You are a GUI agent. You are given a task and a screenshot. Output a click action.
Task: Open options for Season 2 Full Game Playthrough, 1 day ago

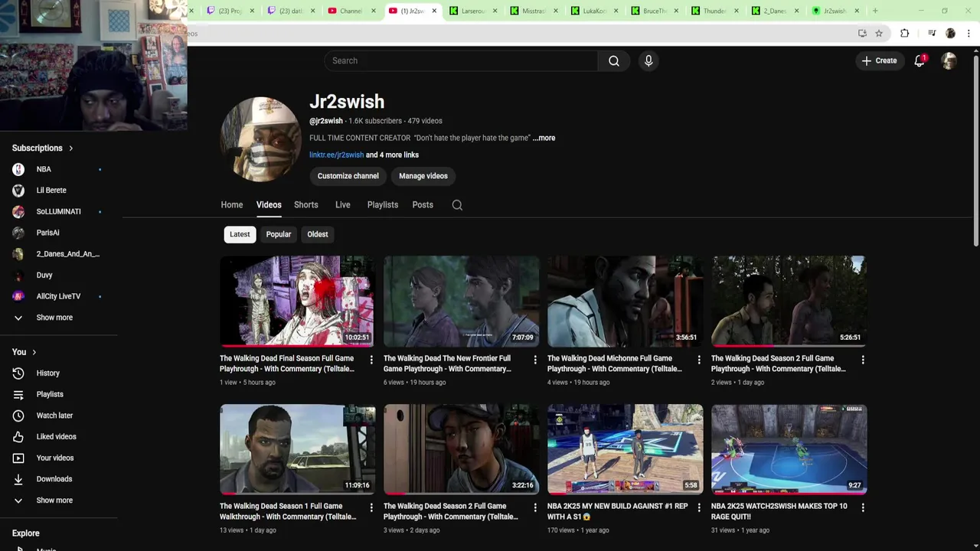point(863,359)
